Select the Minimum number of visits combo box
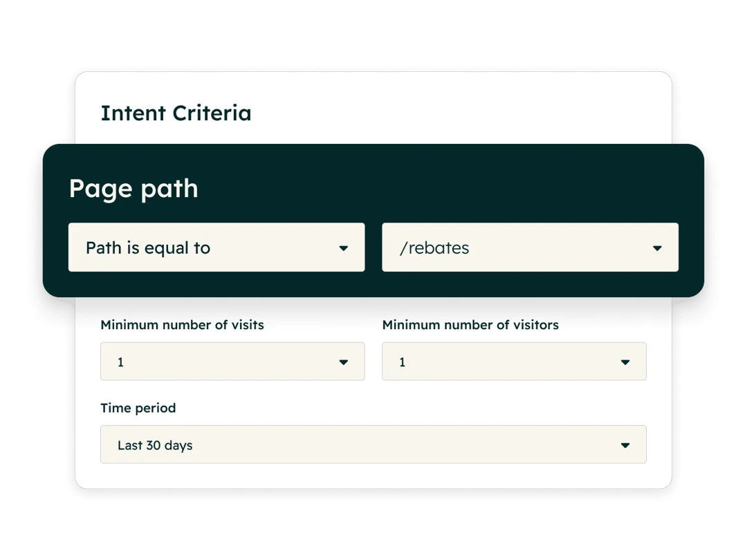The width and height of the screenshot is (747, 560). [232, 362]
